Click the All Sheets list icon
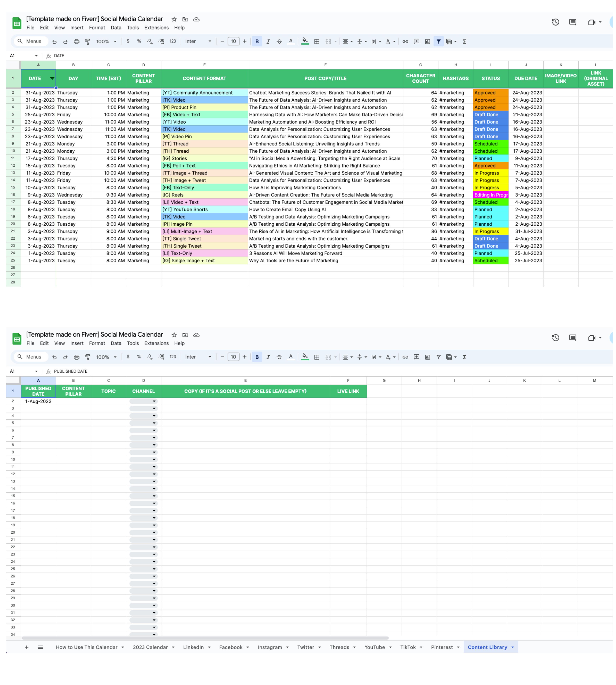Image resolution: width=616 pixels, height=685 pixels. pyautogui.click(x=41, y=647)
